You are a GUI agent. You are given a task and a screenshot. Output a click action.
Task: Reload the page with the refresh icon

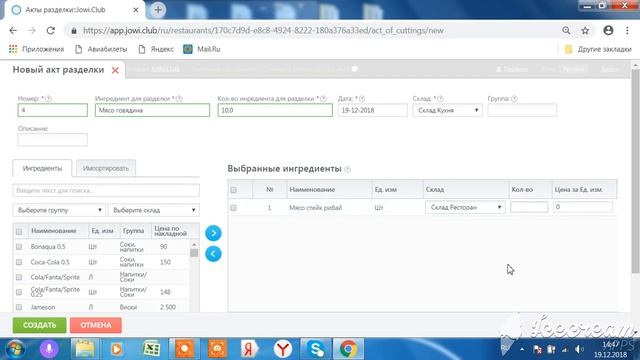pos(51,31)
